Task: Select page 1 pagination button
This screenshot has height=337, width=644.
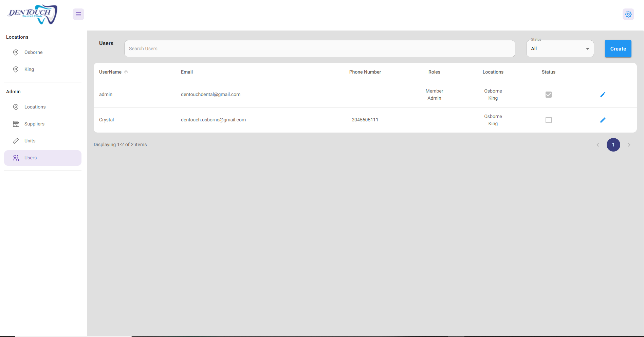Action: [x=613, y=145]
